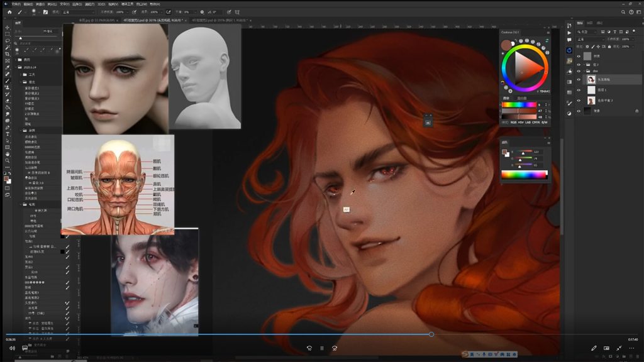Pause the video playback
The height and width of the screenshot is (362, 644).
point(322,348)
